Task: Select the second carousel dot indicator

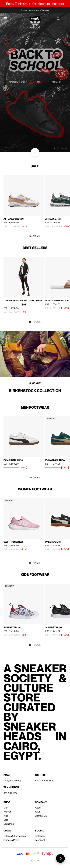Action: point(58,148)
